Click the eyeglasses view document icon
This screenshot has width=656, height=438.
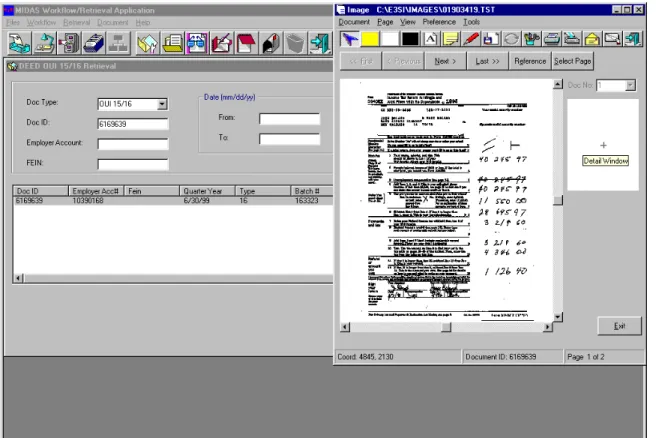(197, 44)
